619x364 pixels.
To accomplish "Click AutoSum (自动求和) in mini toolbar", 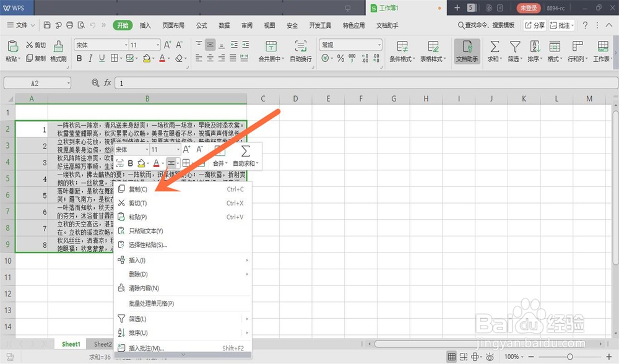I will [245, 156].
